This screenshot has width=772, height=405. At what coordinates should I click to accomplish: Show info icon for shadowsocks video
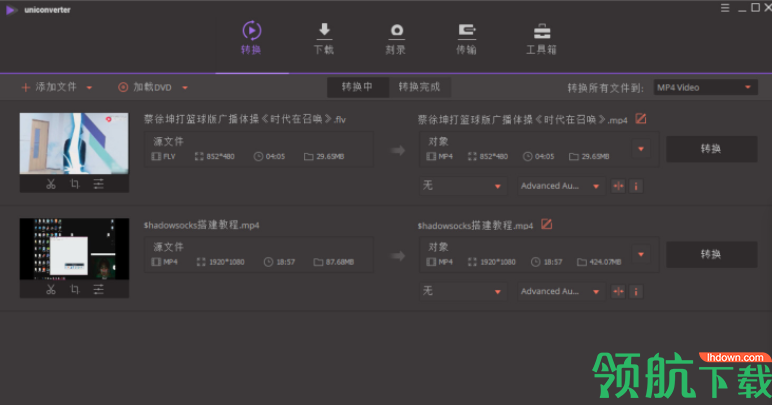point(636,292)
